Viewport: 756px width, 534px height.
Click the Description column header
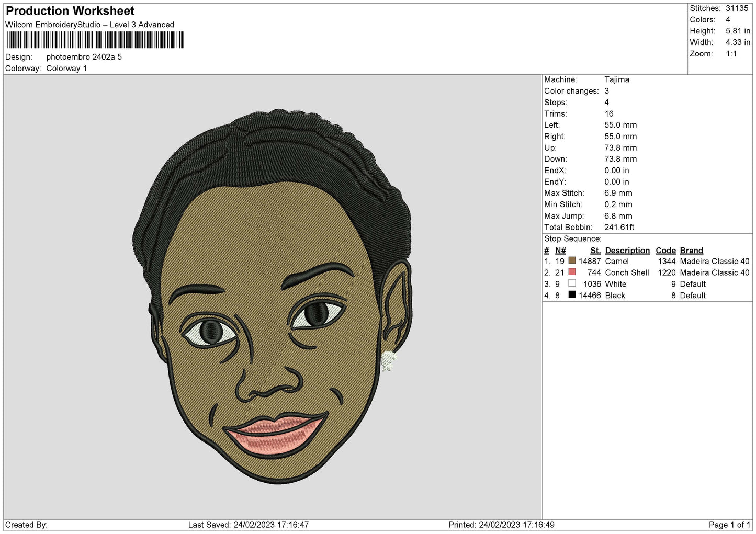tap(627, 251)
